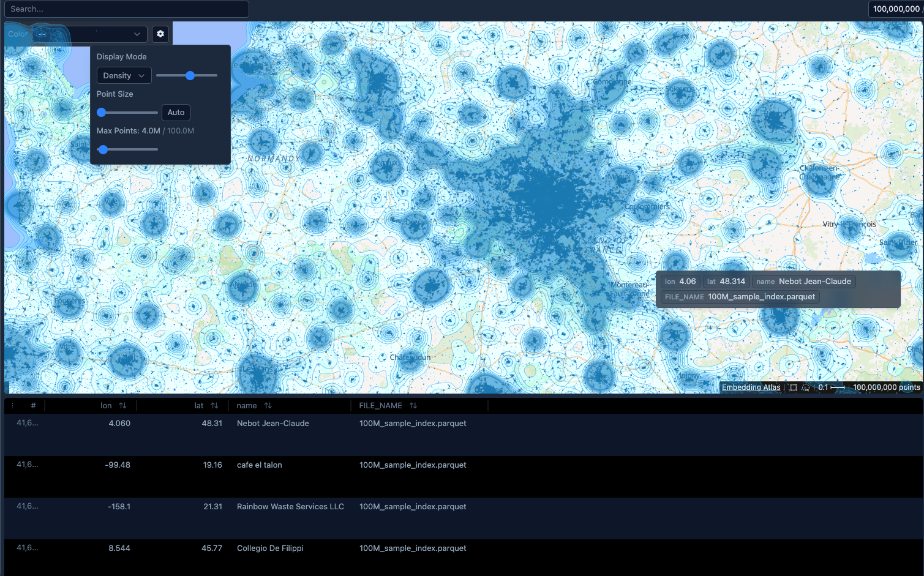Activate the rectangle selection tool icon
This screenshot has width=924, height=576.
click(793, 387)
